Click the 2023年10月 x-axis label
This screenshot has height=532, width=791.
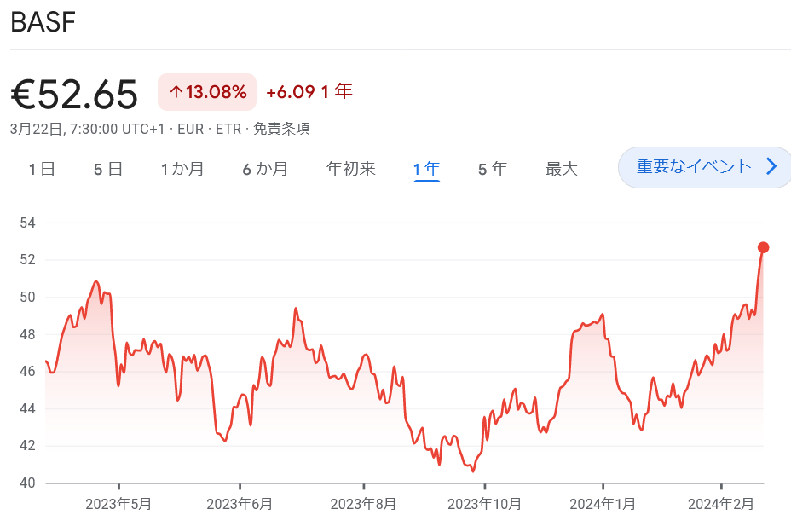coord(485,504)
